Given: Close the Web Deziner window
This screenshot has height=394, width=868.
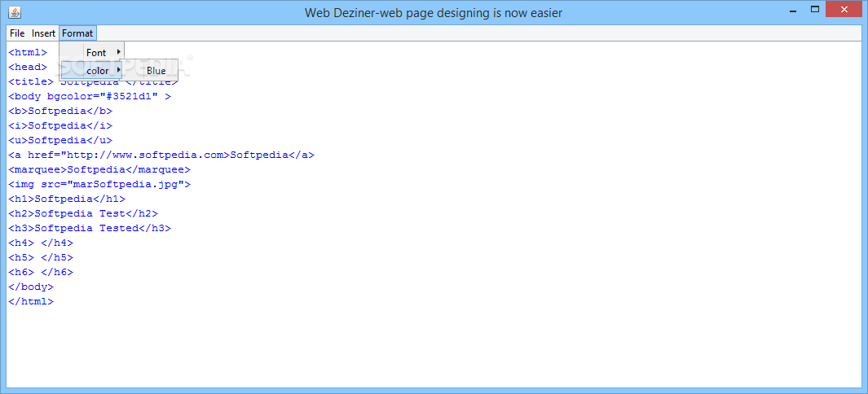Looking at the screenshot, I should click(844, 10).
